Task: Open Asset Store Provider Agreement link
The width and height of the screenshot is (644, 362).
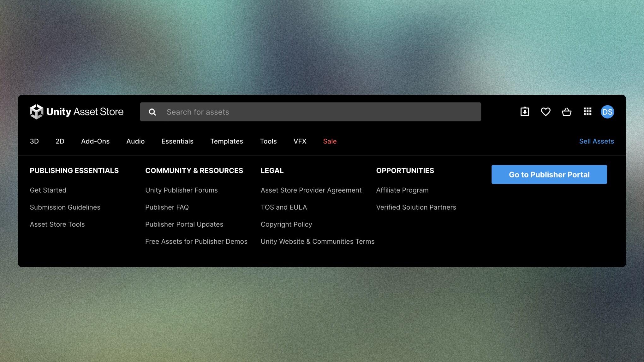Action: (311, 190)
